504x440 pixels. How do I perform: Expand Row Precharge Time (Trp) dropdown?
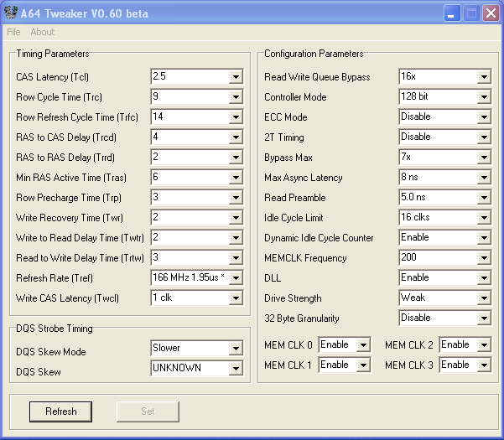coord(236,197)
